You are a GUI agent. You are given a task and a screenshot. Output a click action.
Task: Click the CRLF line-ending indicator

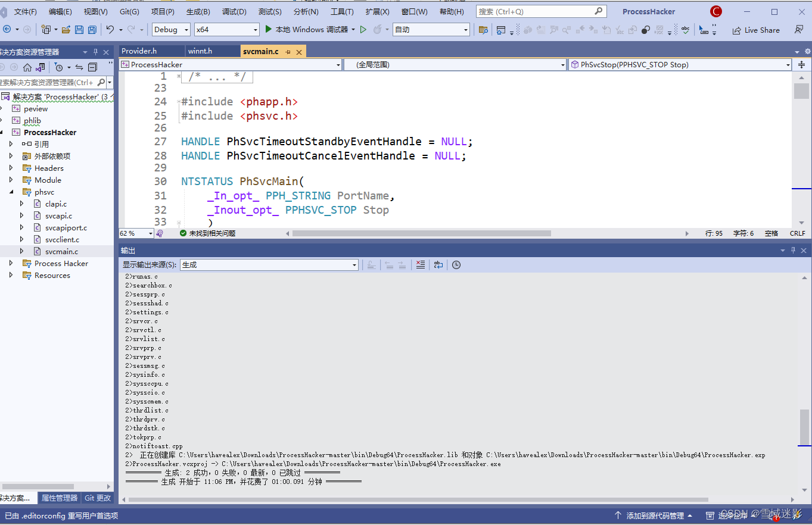pyautogui.click(x=797, y=233)
